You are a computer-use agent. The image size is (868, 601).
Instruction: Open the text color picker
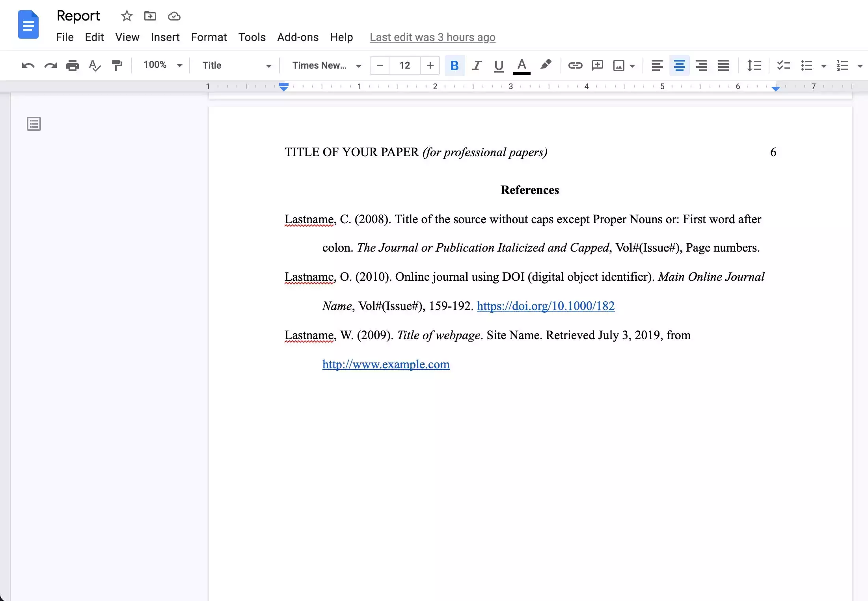coord(522,66)
